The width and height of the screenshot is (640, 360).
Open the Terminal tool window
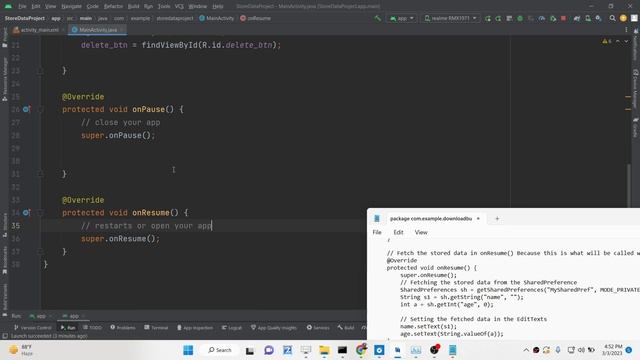(156, 328)
